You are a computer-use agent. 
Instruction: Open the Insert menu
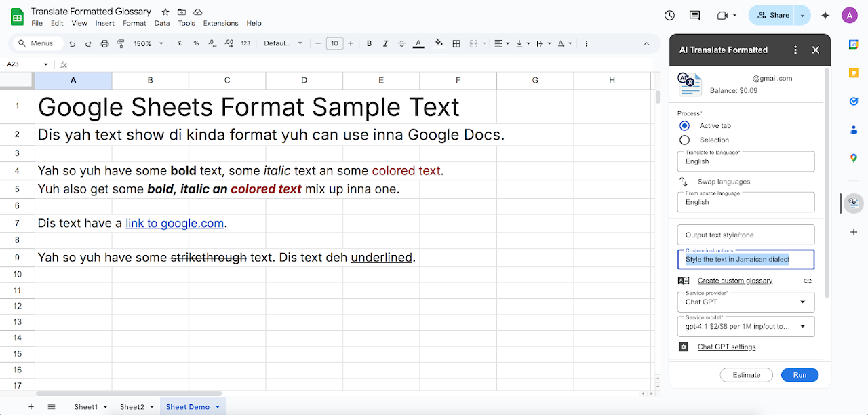point(105,23)
